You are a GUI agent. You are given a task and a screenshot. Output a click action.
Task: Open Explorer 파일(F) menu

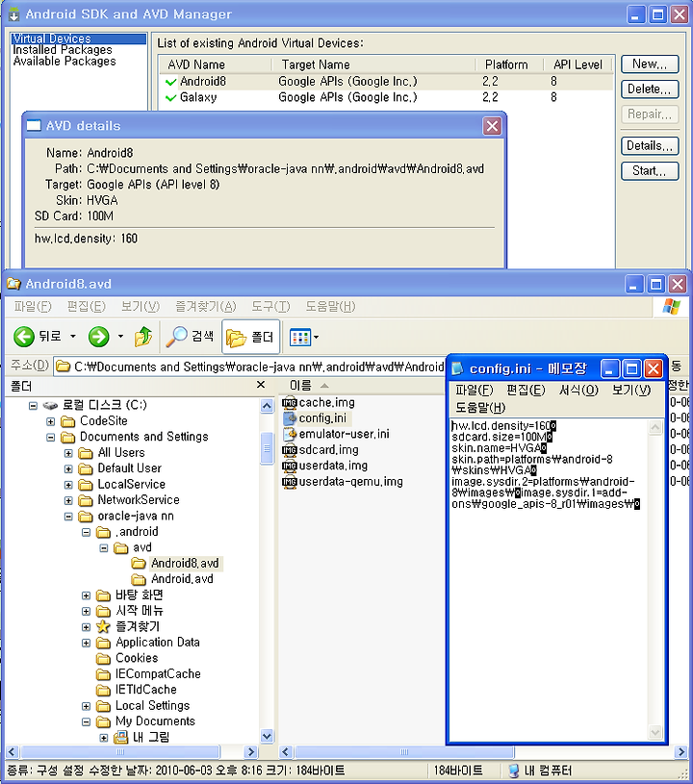click(x=33, y=307)
